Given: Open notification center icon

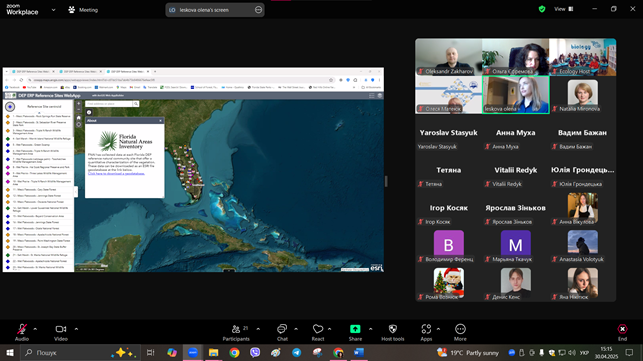Looking at the screenshot, I should click(x=629, y=352).
